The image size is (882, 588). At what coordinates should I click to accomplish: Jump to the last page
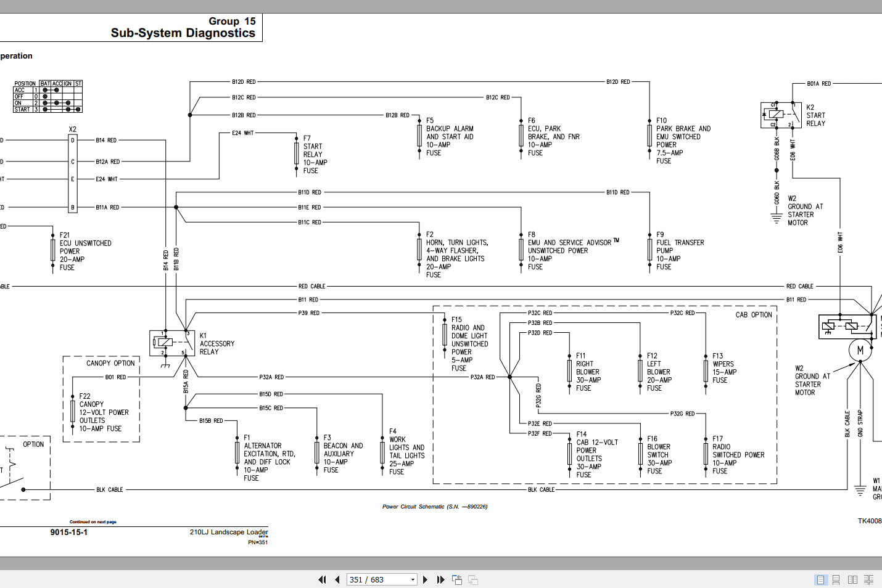tap(440, 579)
